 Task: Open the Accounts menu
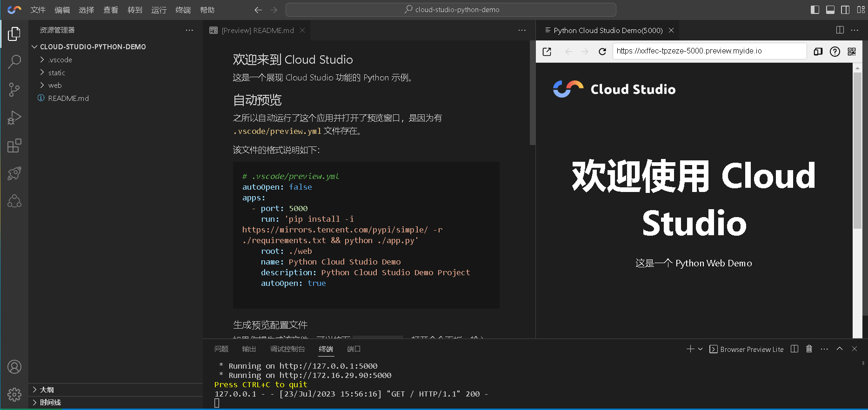14,367
